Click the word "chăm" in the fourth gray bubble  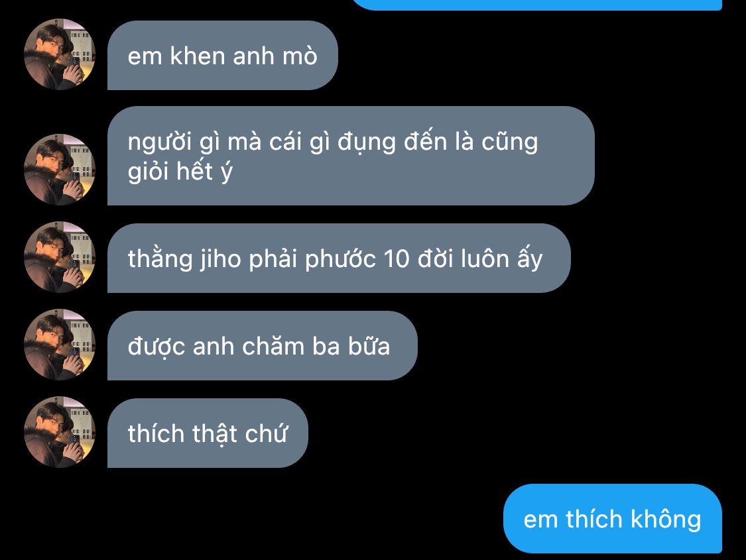(274, 346)
